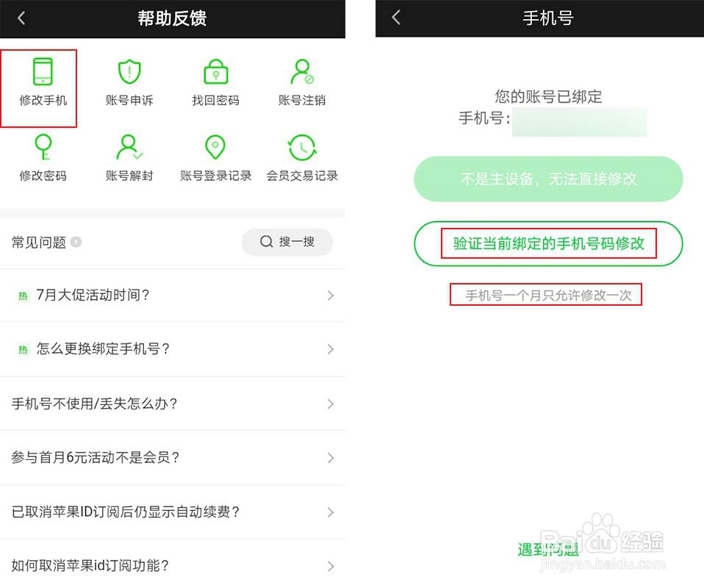Expand 手机号不使用/丢失怎么办 entry
The height and width of the screenshot is (588, 704).
click(x=173, y=404)
